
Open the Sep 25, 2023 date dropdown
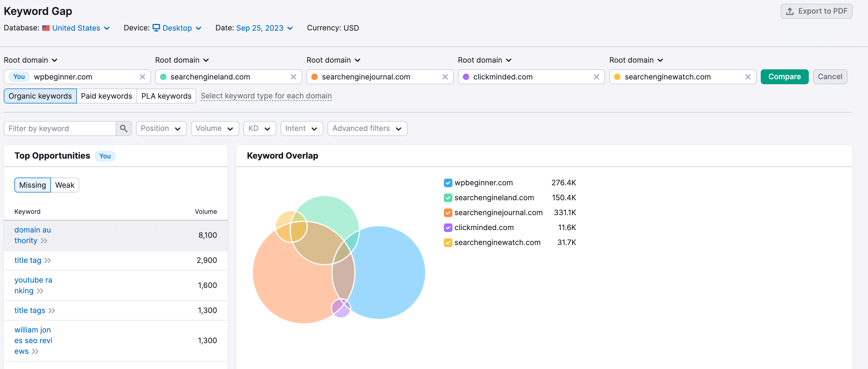click(265, 28)
